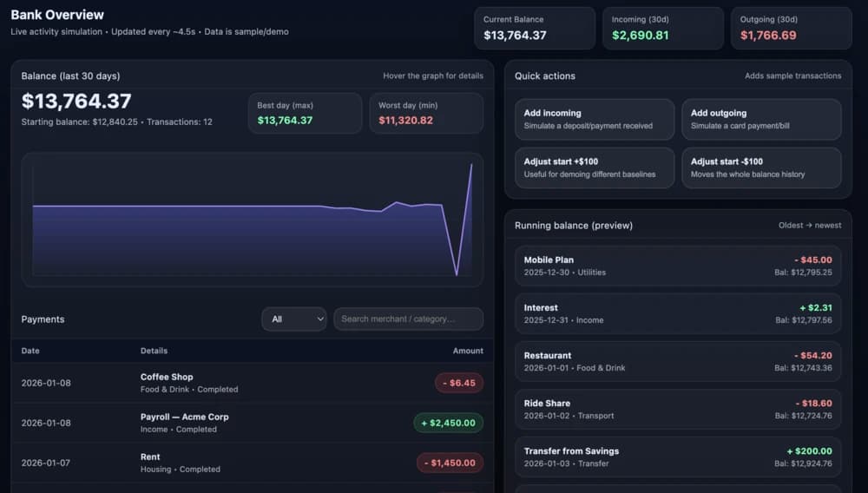Click the Incoming (30d) summary card
Image resolution: width=868 pixels, height=493 pixels.
click(663, 29)
